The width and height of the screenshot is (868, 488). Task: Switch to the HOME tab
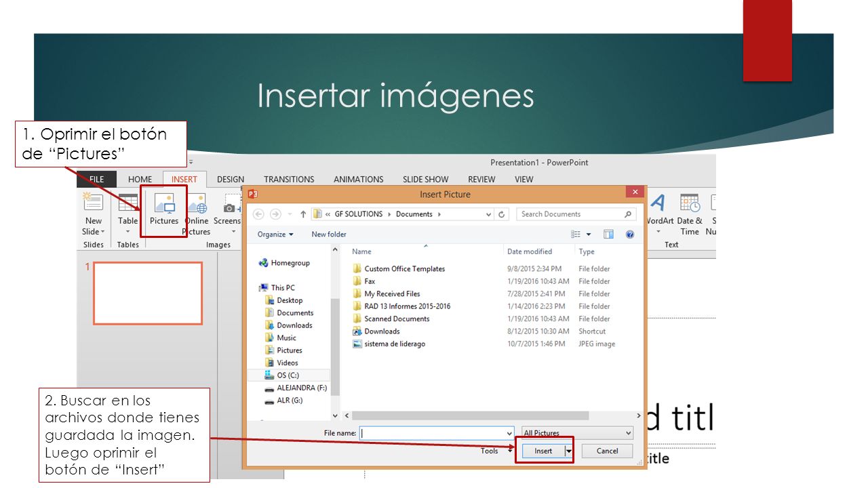(140, 180)
